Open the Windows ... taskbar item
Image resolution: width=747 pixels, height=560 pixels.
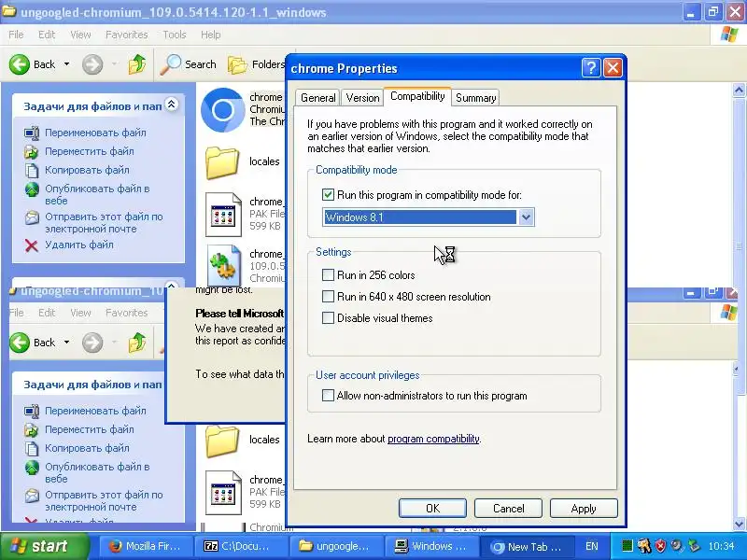[430, 546]
